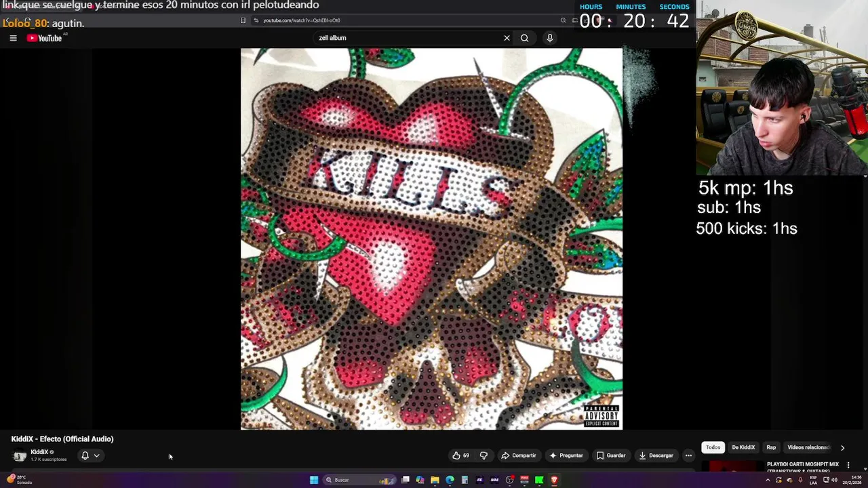Open the FE app in the taskbar
Screen dimensions: 868x488
pyautogui.click(x=479, y=480)
